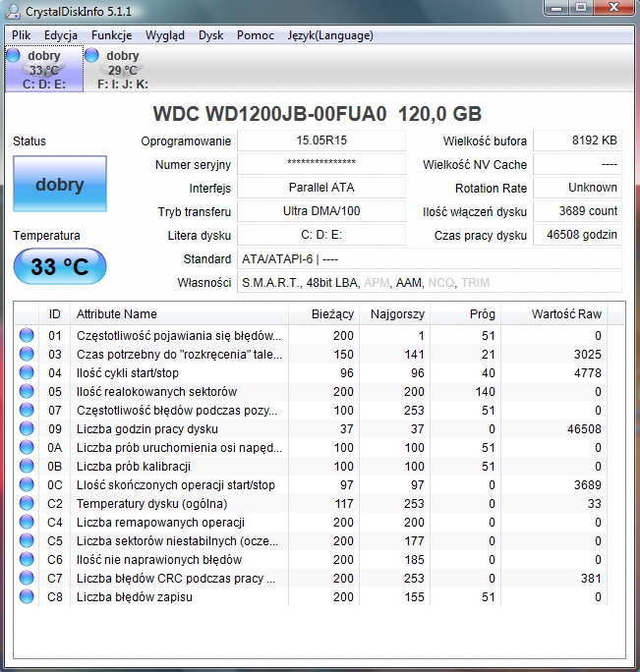Open the Dysk menu

pos(210,35)
